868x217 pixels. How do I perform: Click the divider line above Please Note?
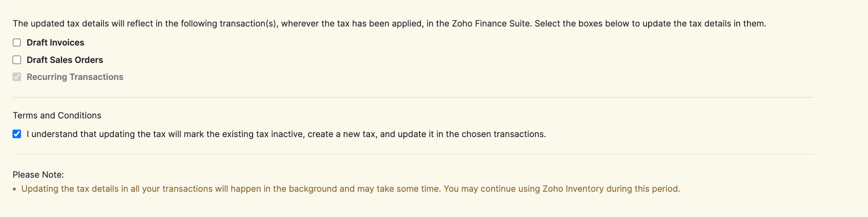click(413, 154)
